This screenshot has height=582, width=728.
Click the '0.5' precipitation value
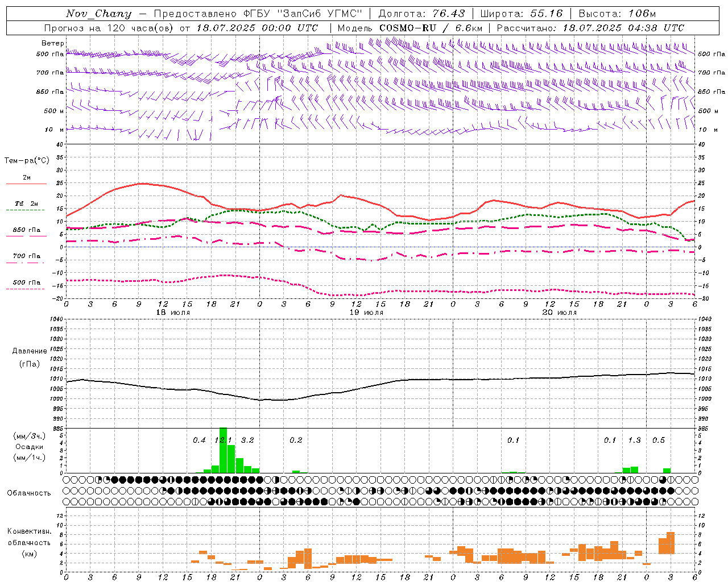pos(659,440)
